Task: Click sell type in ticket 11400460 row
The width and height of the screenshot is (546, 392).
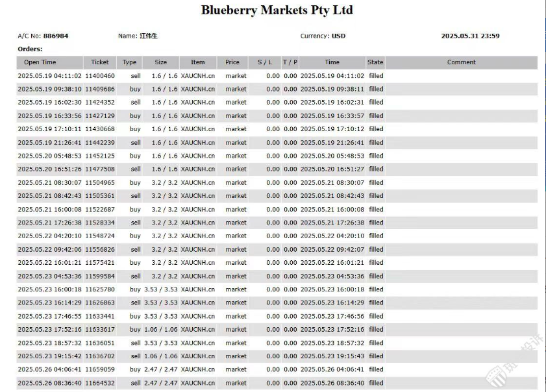Action: [x=136, y=76]
